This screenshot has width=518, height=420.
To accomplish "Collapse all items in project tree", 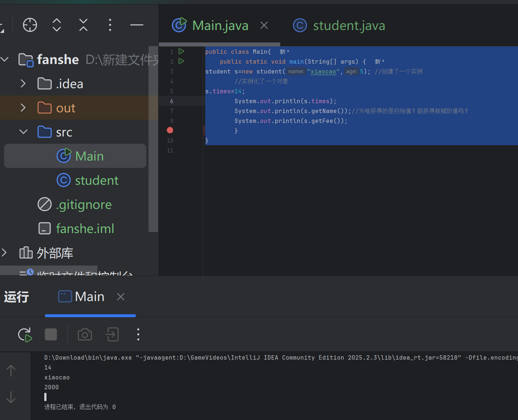I will tap(83, 25).
